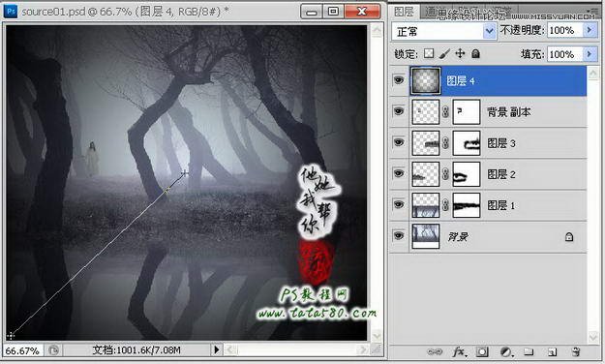The height and width of the screenshot is (364, 605).
Task: Switch to the 图层 tab
Action: coord(404,12)
